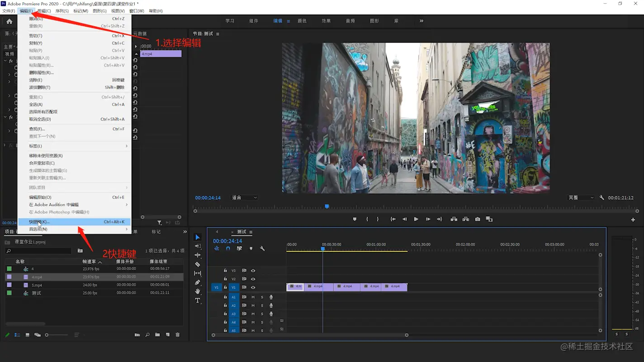The width and height of the screenshot is (644, 362).
Task: Switch to the 颜色 workspace tab
Action: click(x=302, y=21)
